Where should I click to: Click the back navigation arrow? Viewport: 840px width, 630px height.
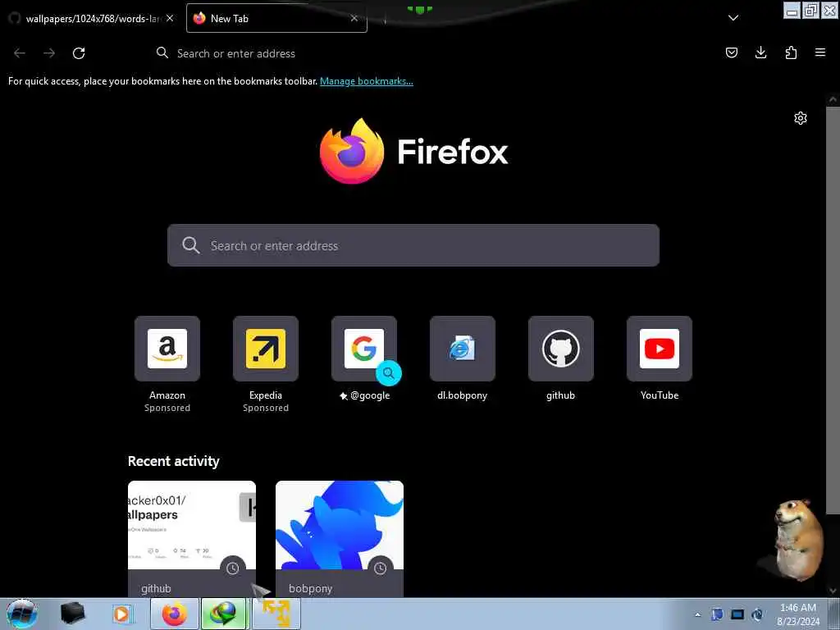coord(20,53)
